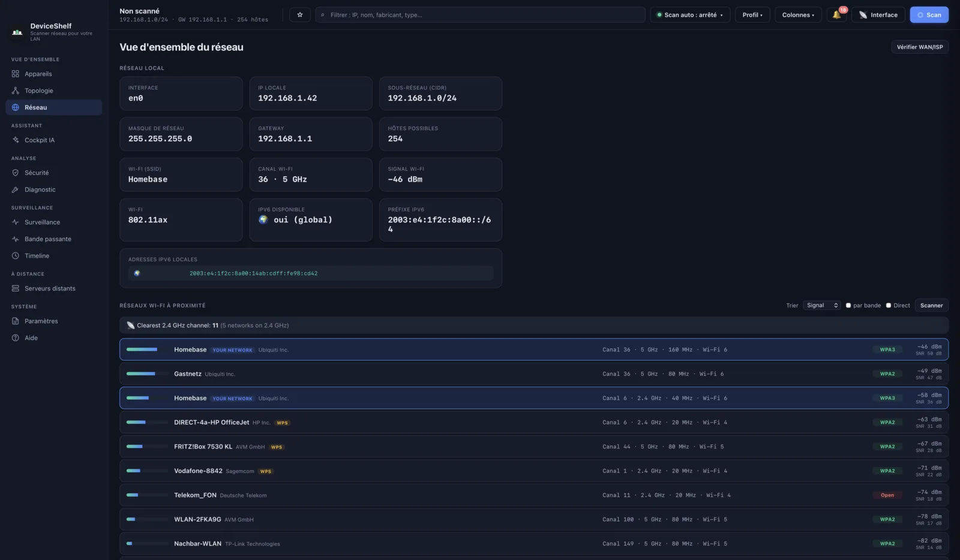This screenshot has height=560, width=960.
Task: Click signal bar of Nachbar-WLAN network
Action: (147, 544)
